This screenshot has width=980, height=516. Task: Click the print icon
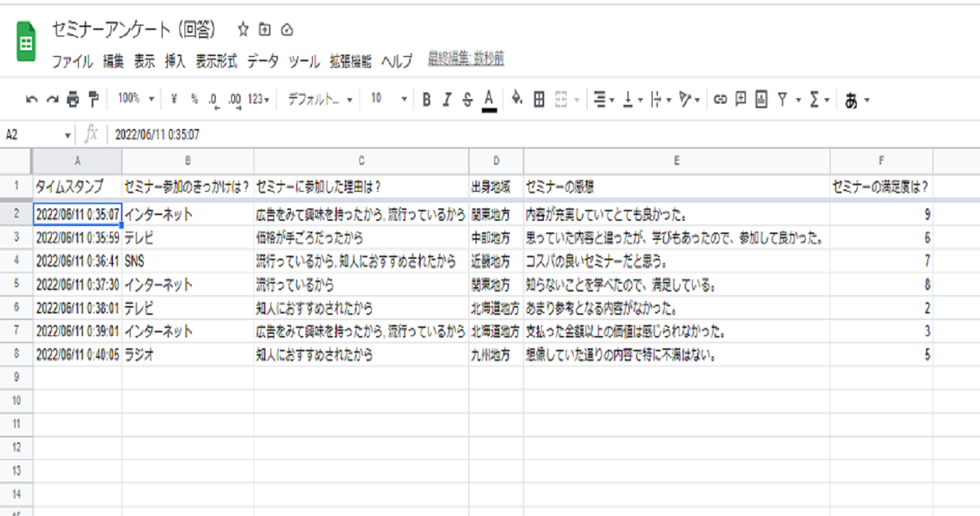(x=73, y=99)
